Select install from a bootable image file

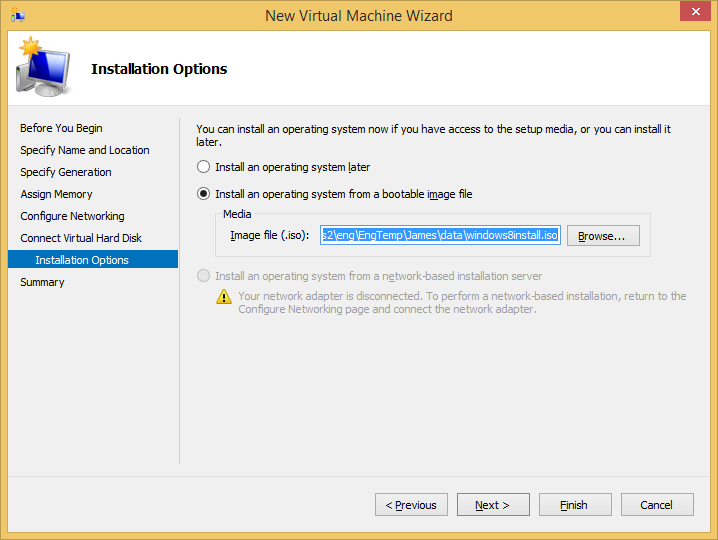point(204,194)
